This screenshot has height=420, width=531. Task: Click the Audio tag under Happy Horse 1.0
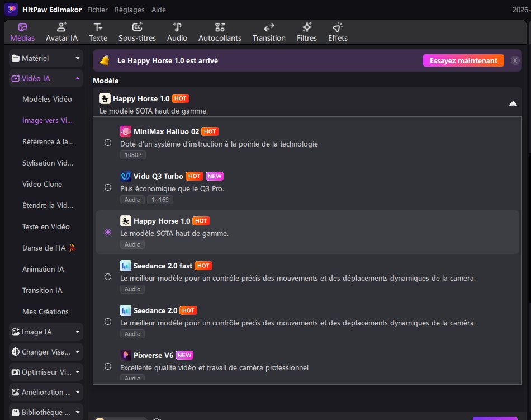(x=132, y=244)
